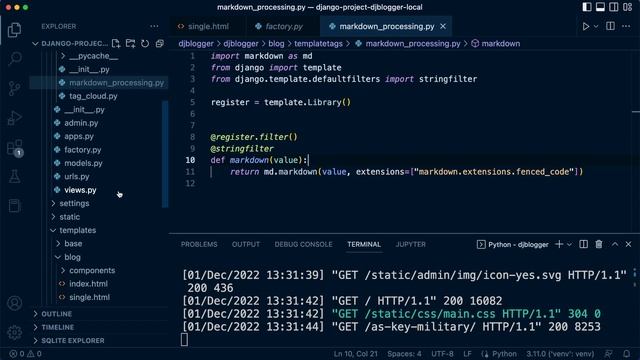
Task: Open the PROBLEMS panel tab
Action: 199,244
